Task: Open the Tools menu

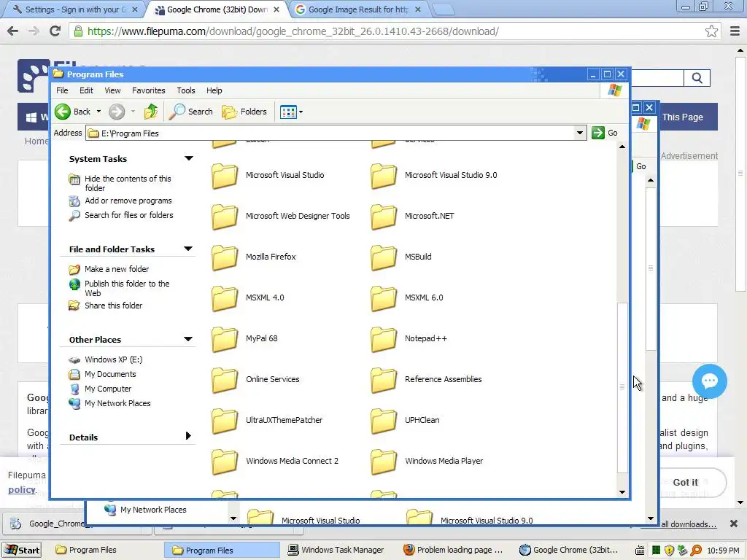Action: click(186, 90)
